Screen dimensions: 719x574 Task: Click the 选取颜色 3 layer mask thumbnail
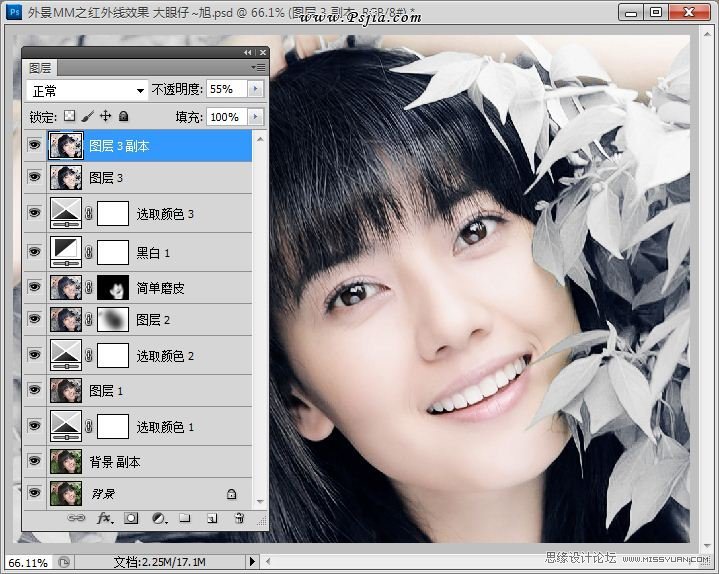pyautogui.click(x=113, y=213)
